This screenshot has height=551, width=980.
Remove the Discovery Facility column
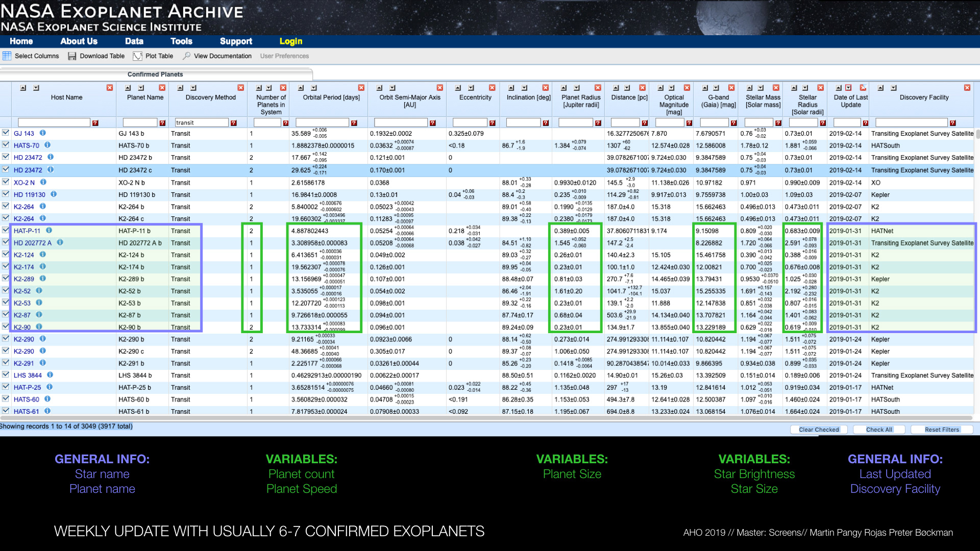(x=967, y=88)
